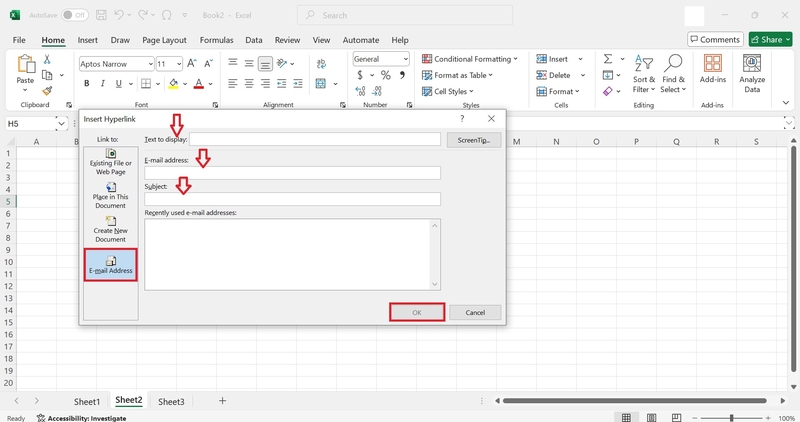
Task: Click the Center alignment icon
Action: tap(249, 83)
